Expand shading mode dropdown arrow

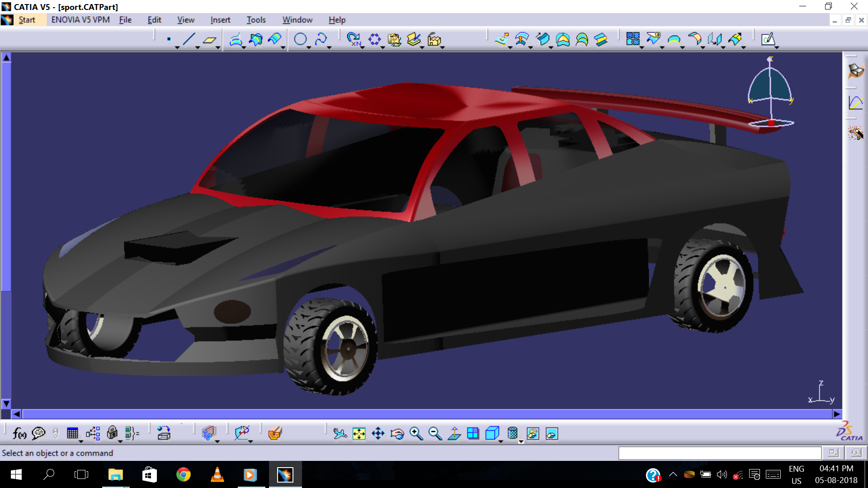click(521, 441)
